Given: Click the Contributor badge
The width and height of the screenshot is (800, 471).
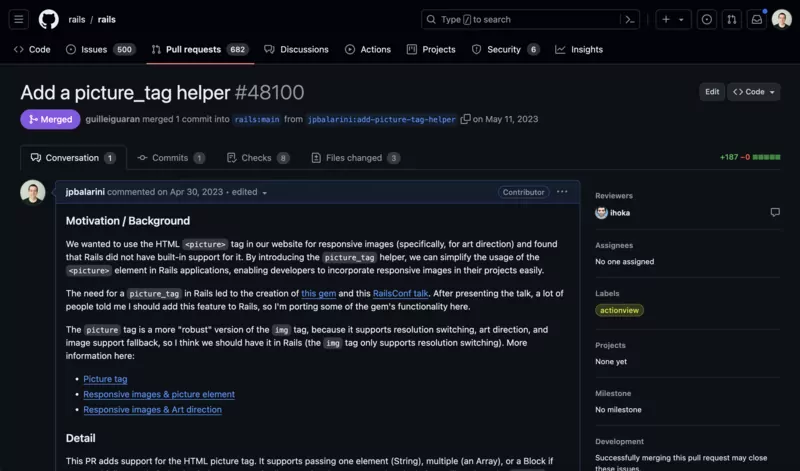Looking at the screenshot, I should pyautogui.click(x=523, y=192).
